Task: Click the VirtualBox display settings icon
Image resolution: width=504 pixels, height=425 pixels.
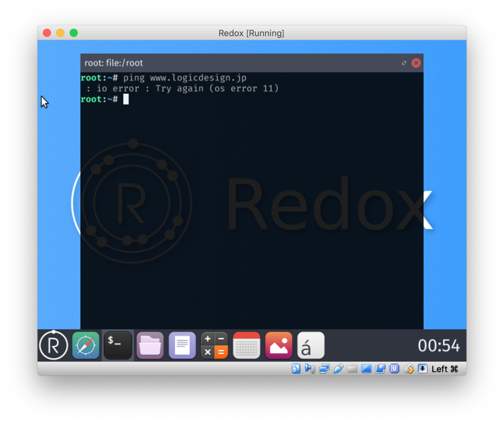Action: (366, 369)
